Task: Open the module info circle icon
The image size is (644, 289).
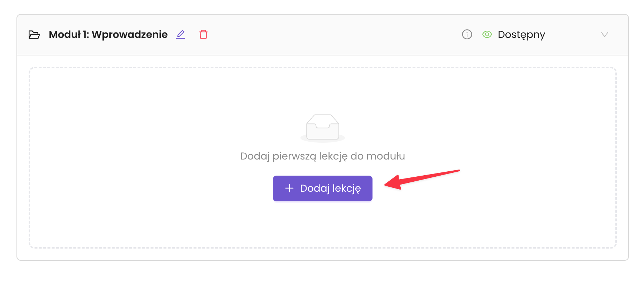Action: pyautogui.click(x=467, y=35)
